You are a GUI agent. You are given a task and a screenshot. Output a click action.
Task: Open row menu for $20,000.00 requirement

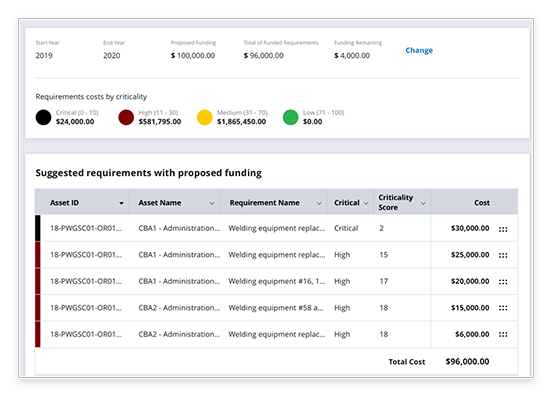(503, 282)
